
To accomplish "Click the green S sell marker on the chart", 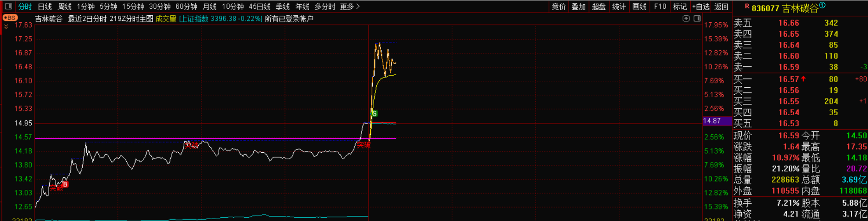I will click(375, 113).
